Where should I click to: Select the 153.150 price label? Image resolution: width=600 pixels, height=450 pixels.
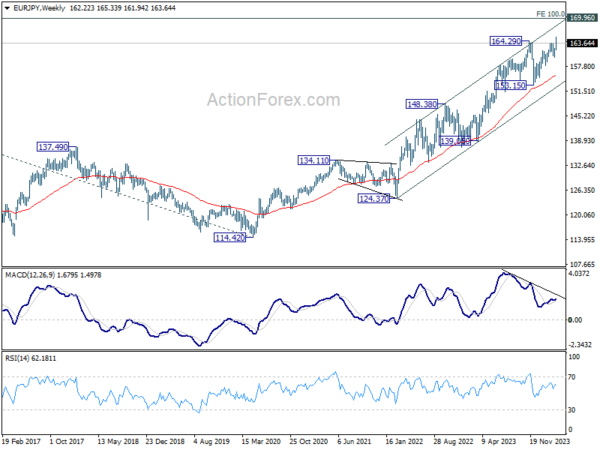[510, 85]
